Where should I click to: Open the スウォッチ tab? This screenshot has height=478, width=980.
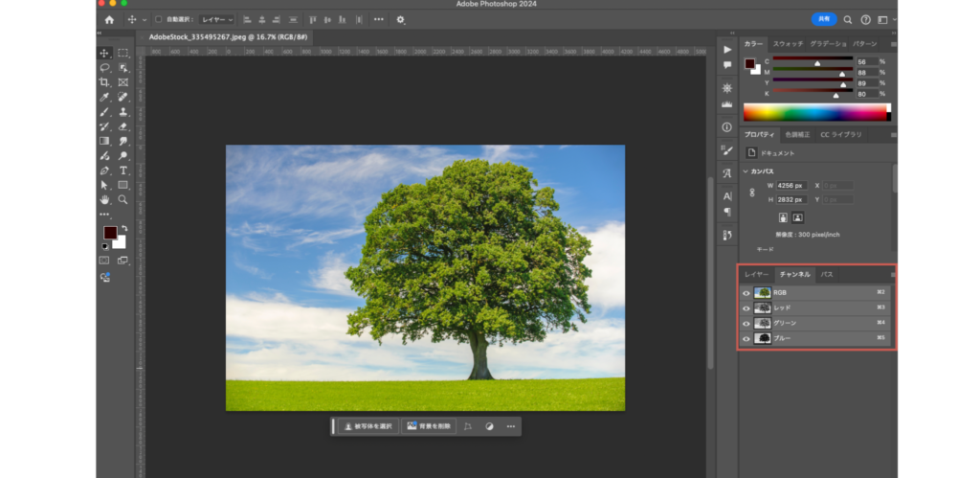click(x=788, y=44)
